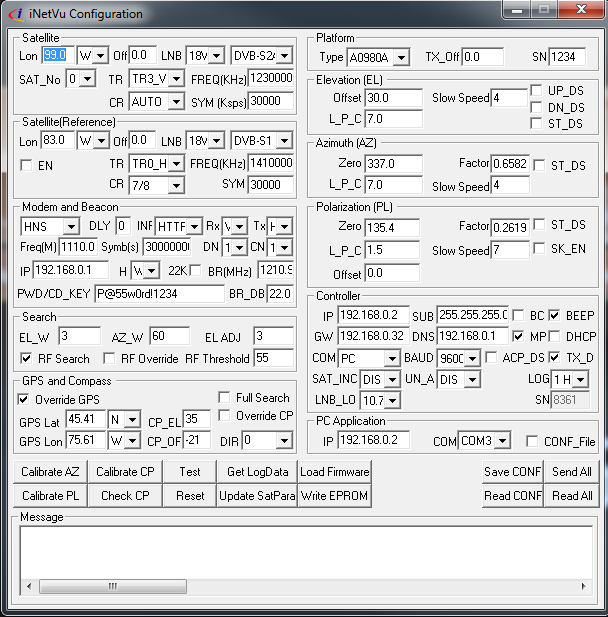The width and height of the screenshot is (608, 617).
Task: Check the UP_DS elevation checkbox
Action: pos(536,90)
